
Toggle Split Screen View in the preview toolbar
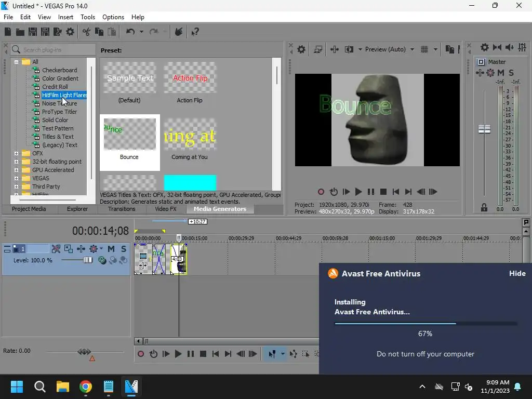point(349,49)
